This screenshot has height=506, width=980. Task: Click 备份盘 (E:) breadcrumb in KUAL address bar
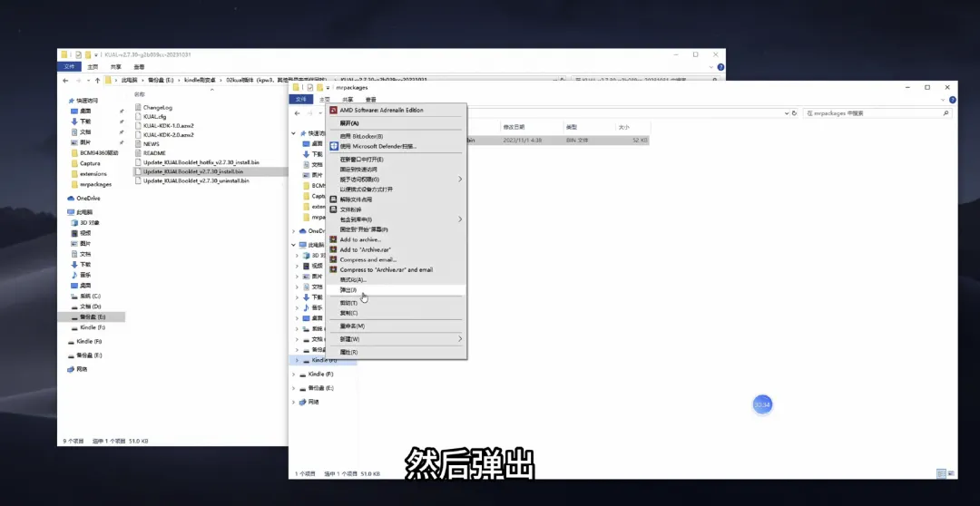coord(162,80)
